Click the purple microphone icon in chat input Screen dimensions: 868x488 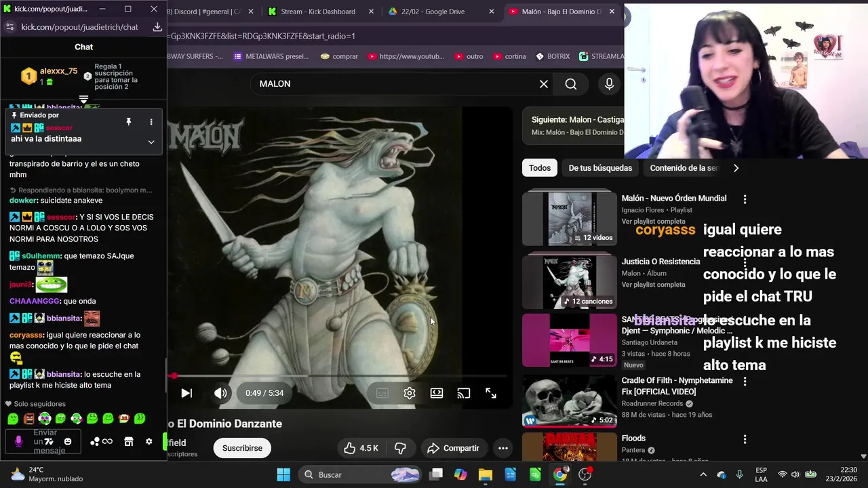18,441
